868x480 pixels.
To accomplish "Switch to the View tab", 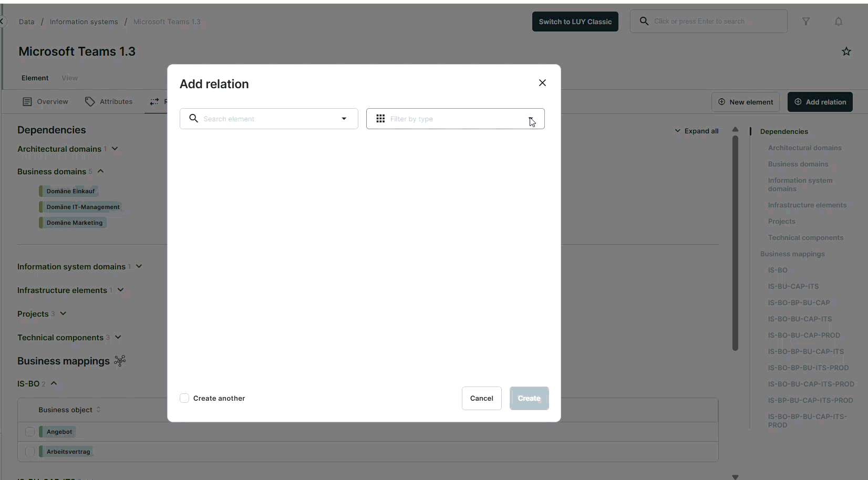I will click(69, 78).
